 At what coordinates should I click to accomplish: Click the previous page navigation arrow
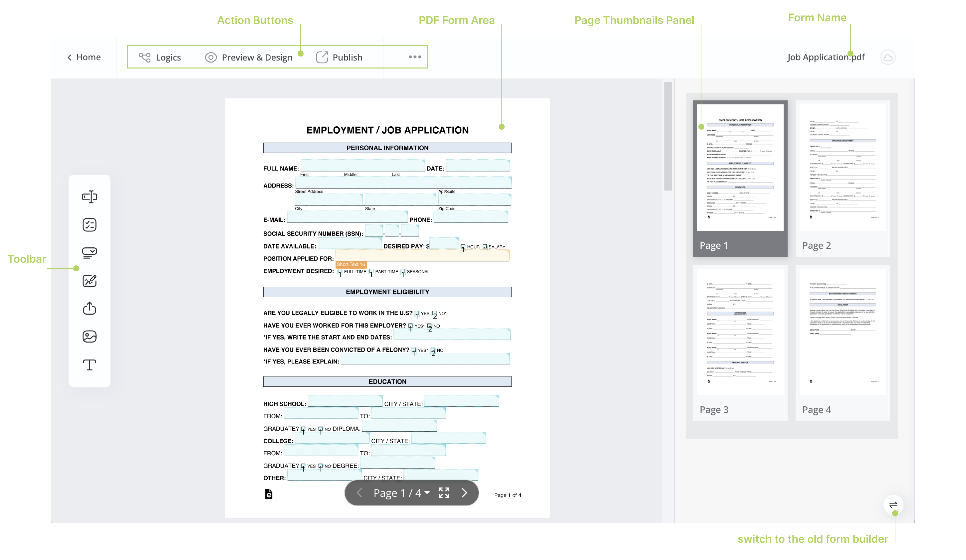pyautogui.click(x=359, y=493)
